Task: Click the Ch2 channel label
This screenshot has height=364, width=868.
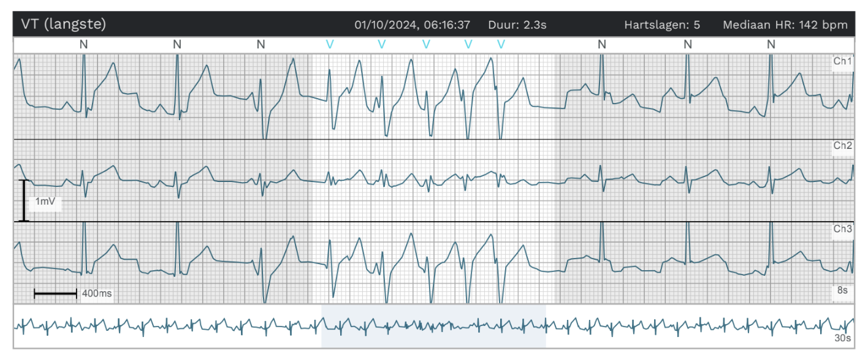Action: click(842, 146)
